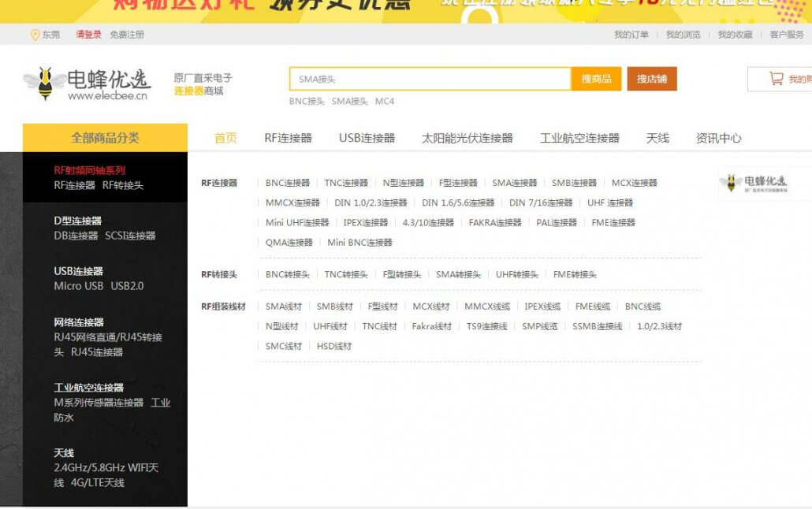This screenshot has width=812, height=509.
Task: Open the 资讯中心 navigation item
Action: pos(718,138)
